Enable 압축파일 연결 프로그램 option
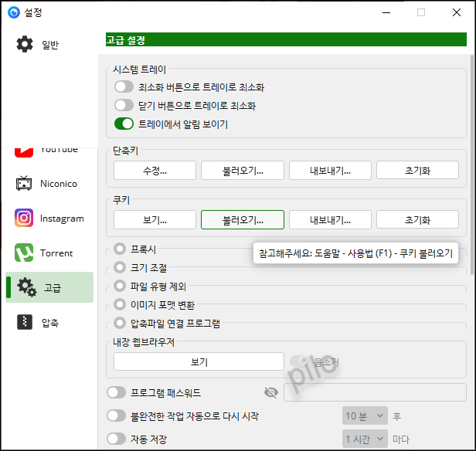 coord(120,323)
